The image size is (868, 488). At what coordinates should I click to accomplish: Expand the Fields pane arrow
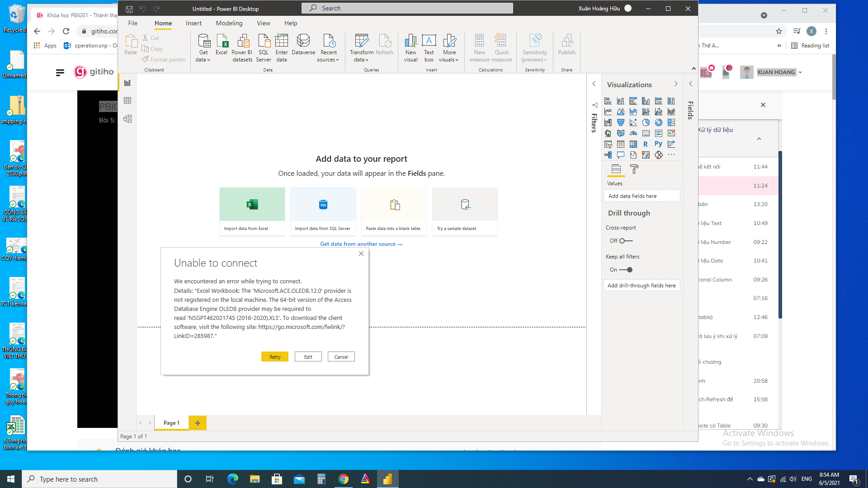point(691,84)
